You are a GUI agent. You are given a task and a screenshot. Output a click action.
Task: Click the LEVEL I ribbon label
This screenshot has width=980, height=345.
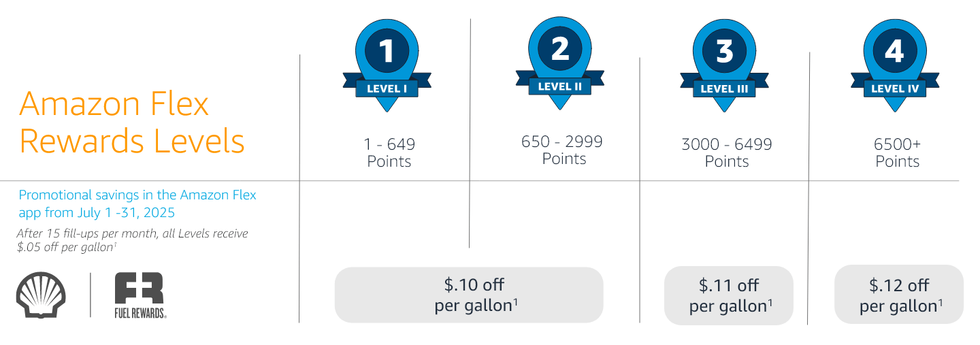(387, 88)
